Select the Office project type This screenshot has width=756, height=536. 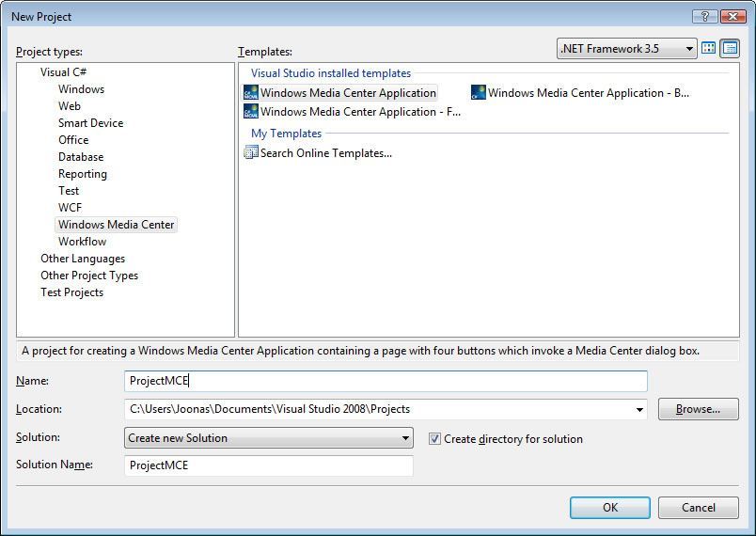73,140
